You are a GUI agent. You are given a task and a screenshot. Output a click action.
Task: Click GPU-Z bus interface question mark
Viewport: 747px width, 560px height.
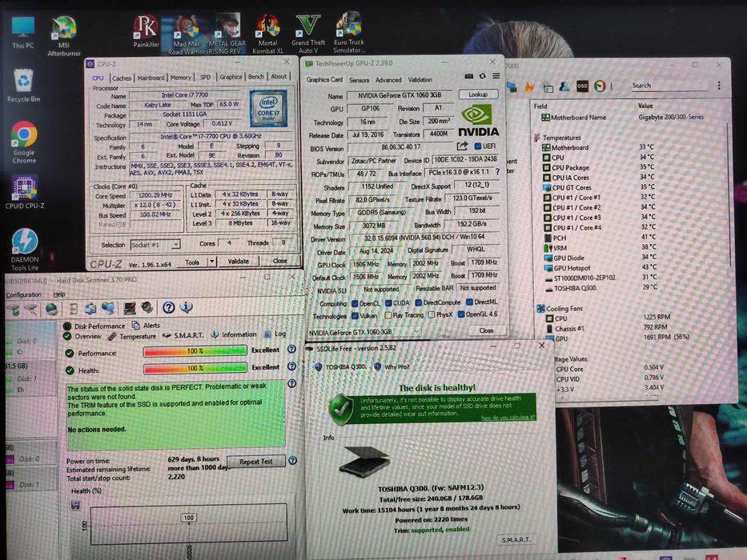tap(497, 172)
